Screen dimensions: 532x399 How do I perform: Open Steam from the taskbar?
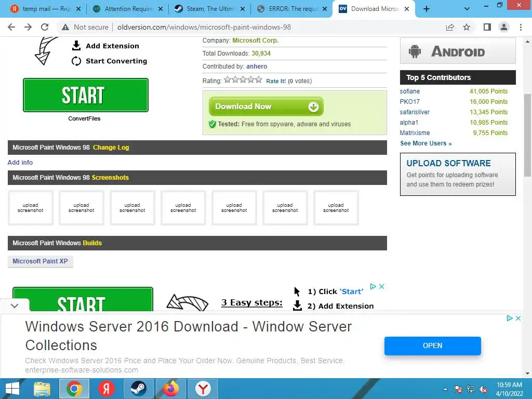138,389
